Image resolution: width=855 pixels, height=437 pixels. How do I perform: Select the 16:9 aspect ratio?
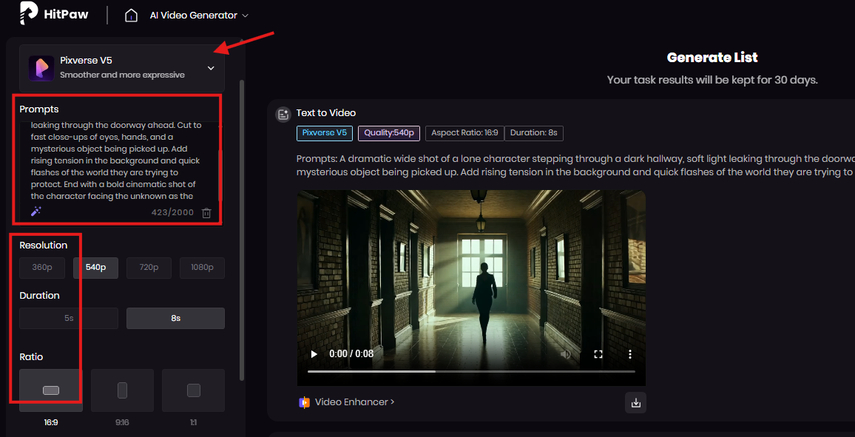[x=51, y=390]
